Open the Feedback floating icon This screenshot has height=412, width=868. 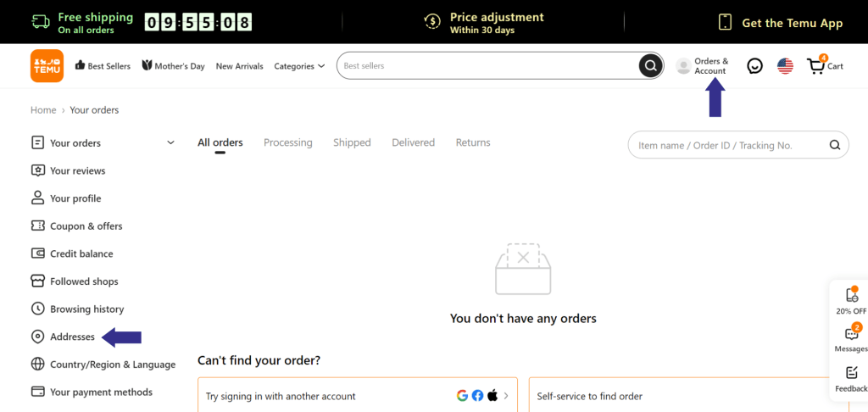(851, 373)
